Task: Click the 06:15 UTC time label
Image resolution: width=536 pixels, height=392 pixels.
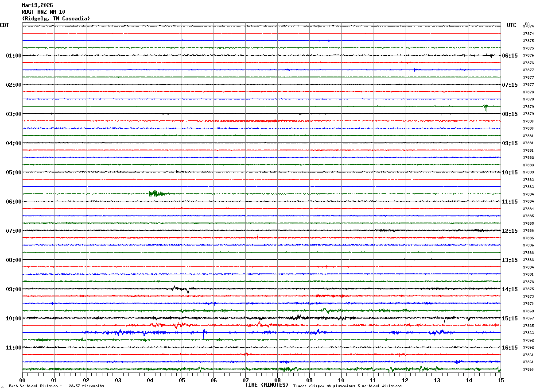Action: point(510,56)
